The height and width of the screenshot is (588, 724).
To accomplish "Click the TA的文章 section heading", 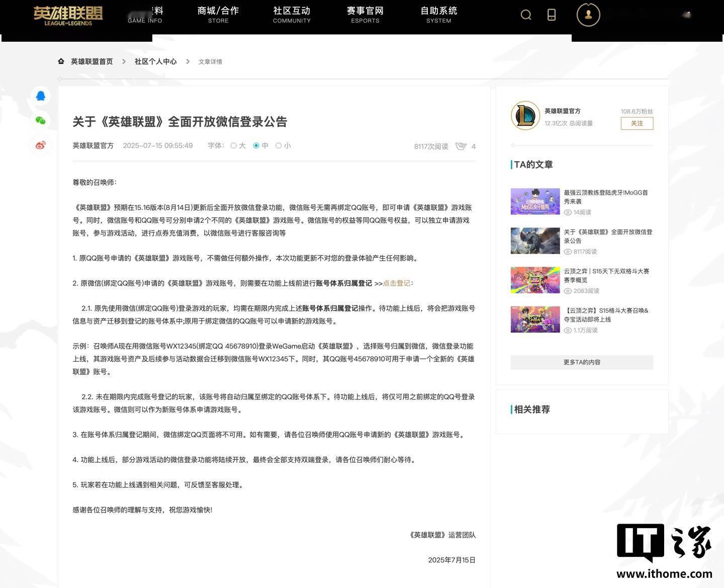I will [533, 165].
